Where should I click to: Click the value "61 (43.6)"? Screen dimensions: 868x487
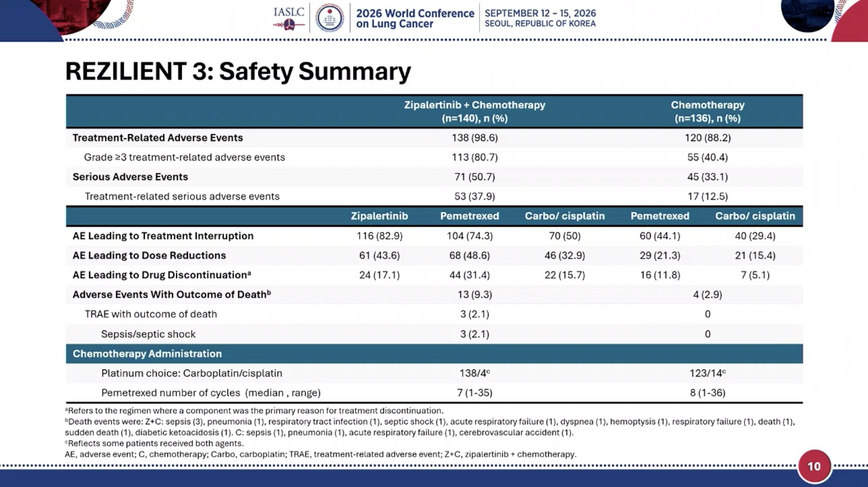tap(379, 255)
